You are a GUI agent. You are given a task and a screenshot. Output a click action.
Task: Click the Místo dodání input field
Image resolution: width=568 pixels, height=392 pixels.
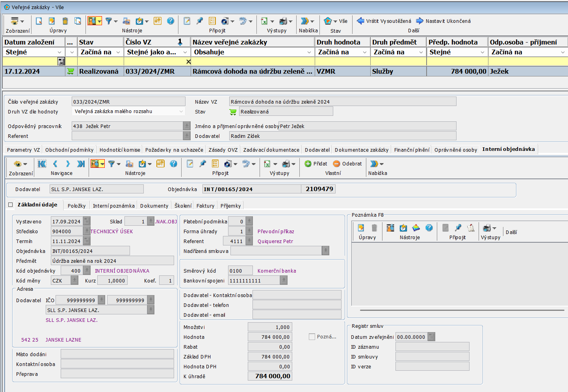tap(117, 354)
